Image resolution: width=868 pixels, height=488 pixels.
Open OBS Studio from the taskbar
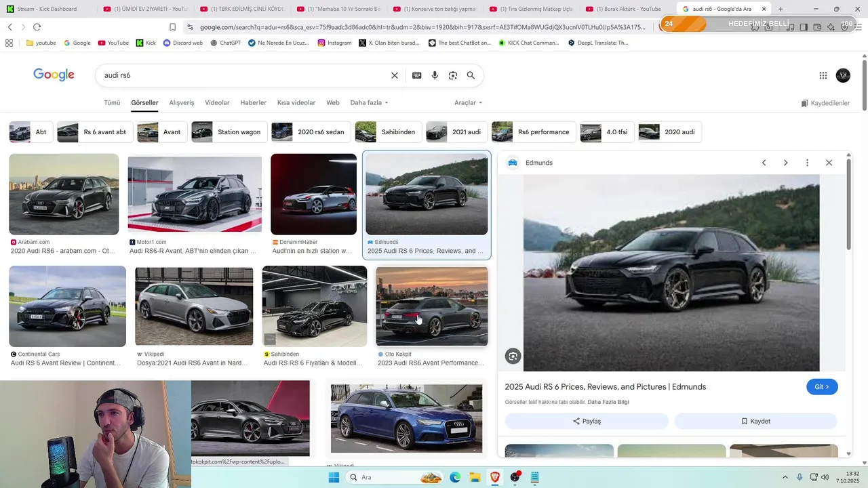(515, 477)
